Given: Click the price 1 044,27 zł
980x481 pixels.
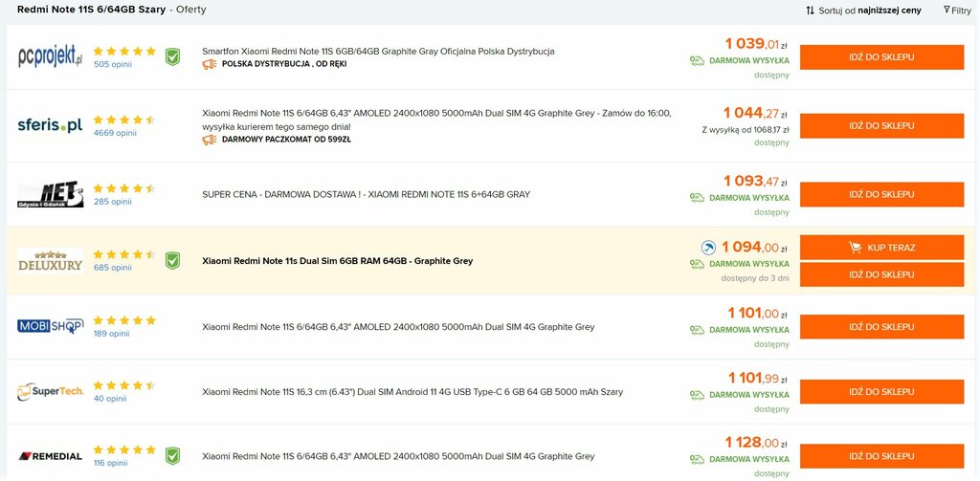Looking at the screenshot, I should point(756,113).
